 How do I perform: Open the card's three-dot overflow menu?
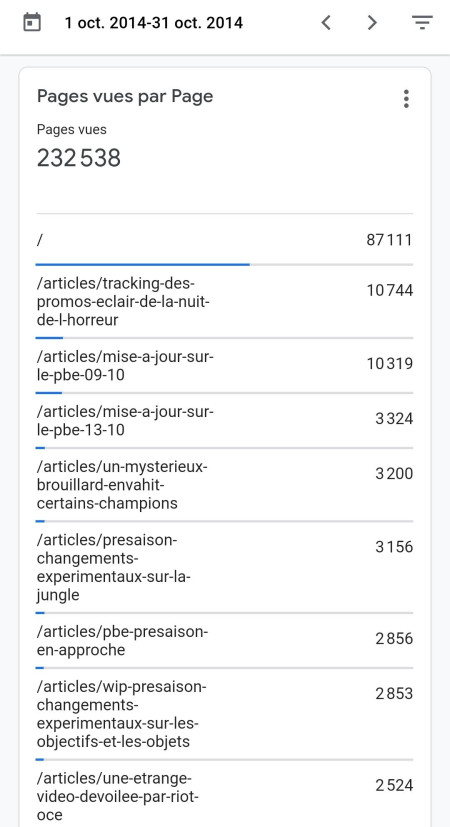click(x=406, y=99)
